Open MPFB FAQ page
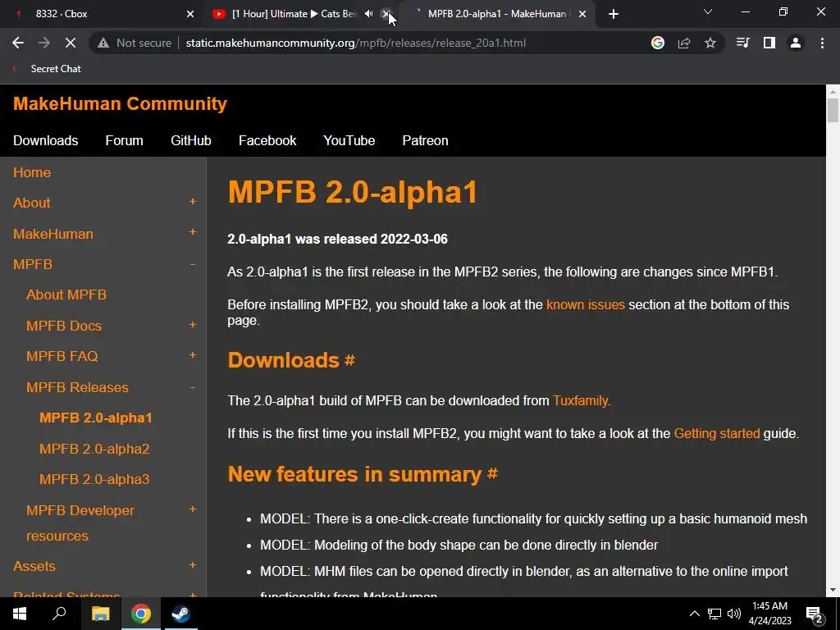The image size is (840, 630). pyautogui.click(x=62, y=356)
